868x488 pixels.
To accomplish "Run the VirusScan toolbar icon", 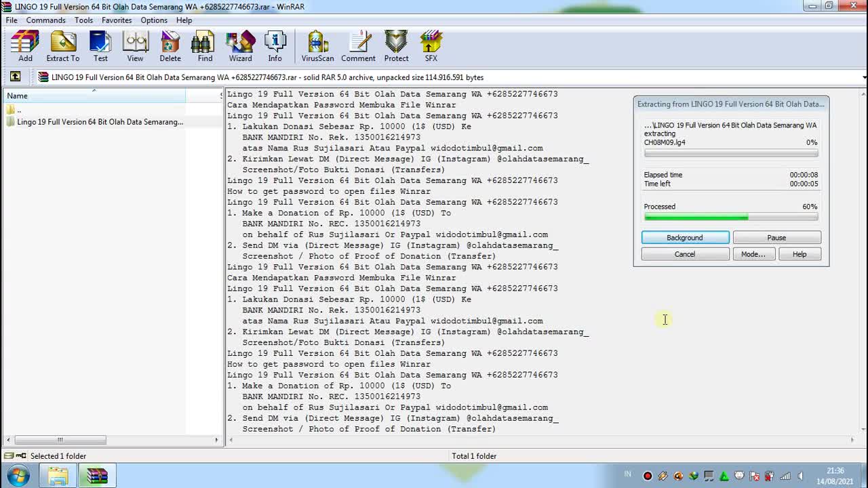I will coord(317,47).
